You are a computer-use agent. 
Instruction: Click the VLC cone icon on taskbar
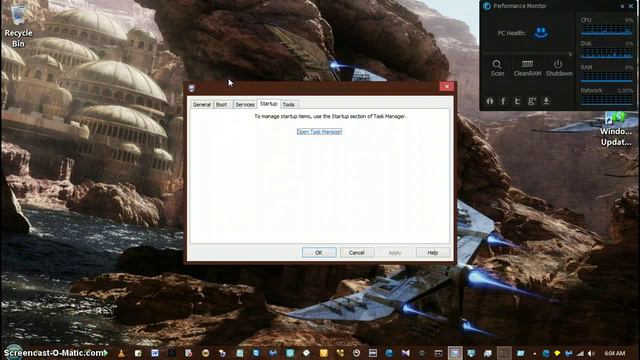coord(121,353)
